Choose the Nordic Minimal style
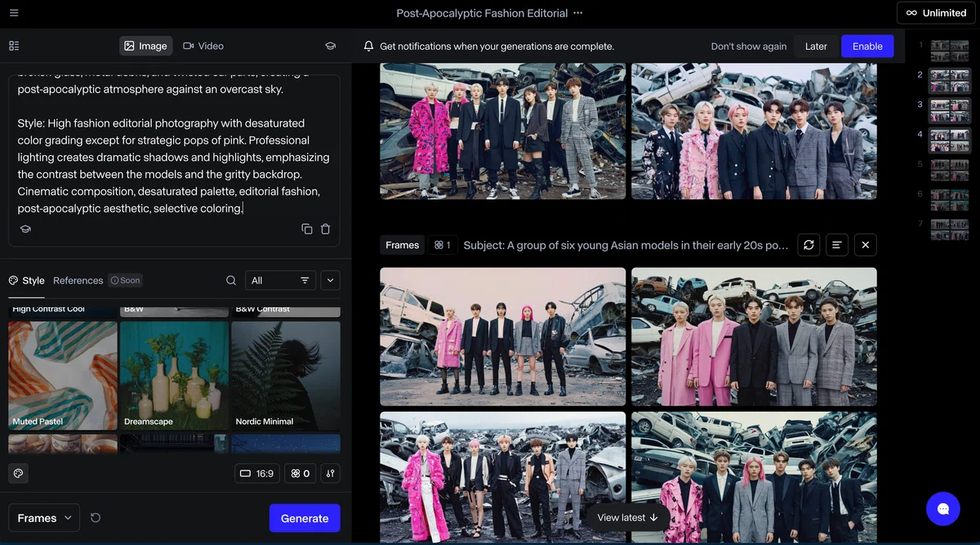The height and width of the screenshot is (545, 980). [x=286, y=375]
